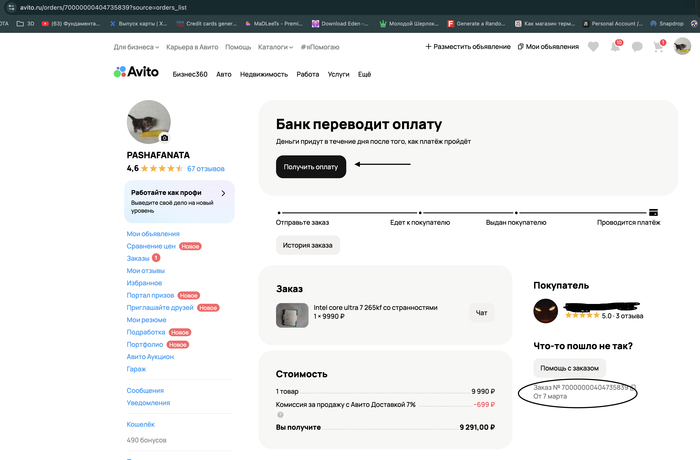Click "Помощь с заказом" button
The height and width of the screenshot is (460, 700).
569,368
